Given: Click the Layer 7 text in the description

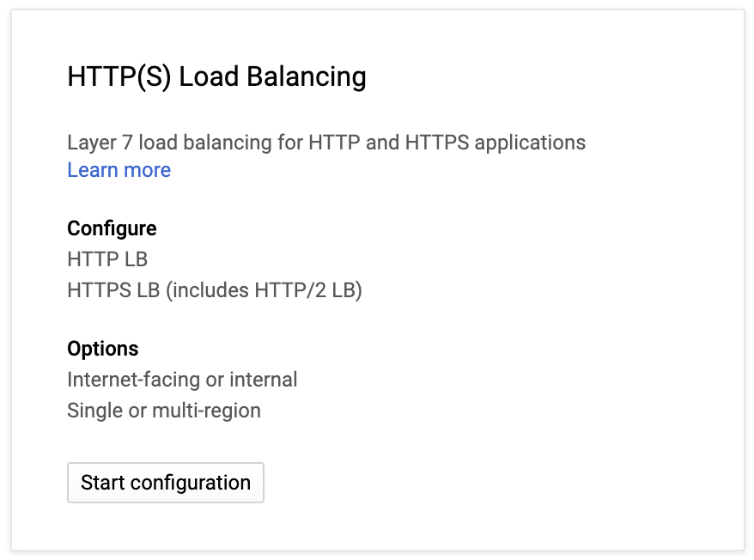Looking at the screenshot, I should pyautogui.click(x=100, y=143).
